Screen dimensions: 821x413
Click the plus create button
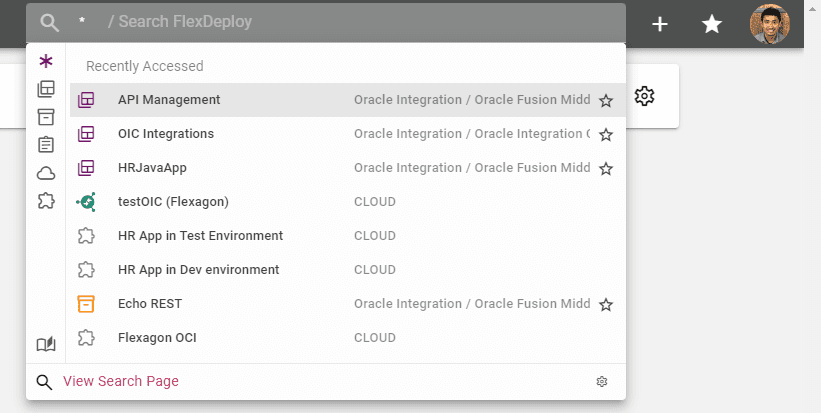(660, 24)
